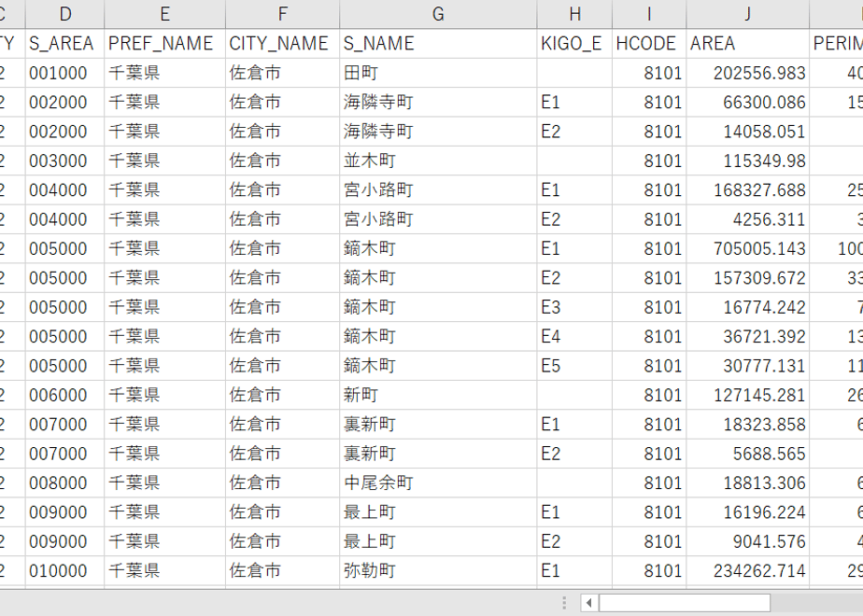Select cell with area 66300.086
The image size is (863, 616).
coord(748,102)
